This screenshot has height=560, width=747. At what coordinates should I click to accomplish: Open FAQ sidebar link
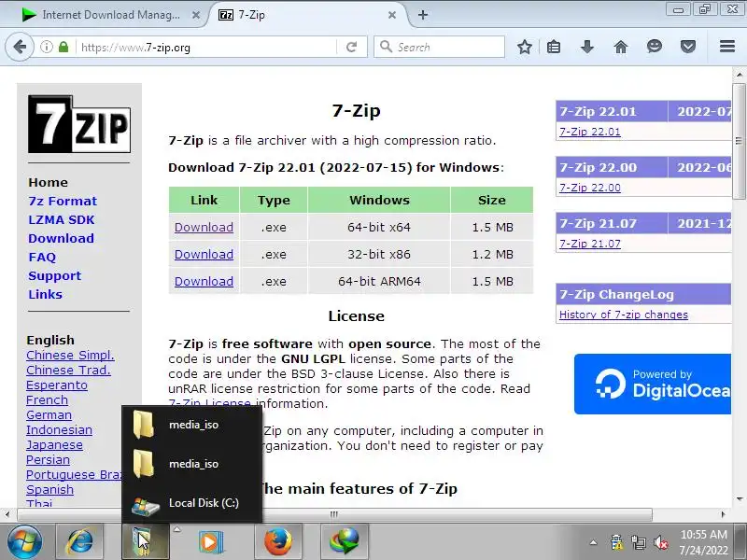pos(42,258)
